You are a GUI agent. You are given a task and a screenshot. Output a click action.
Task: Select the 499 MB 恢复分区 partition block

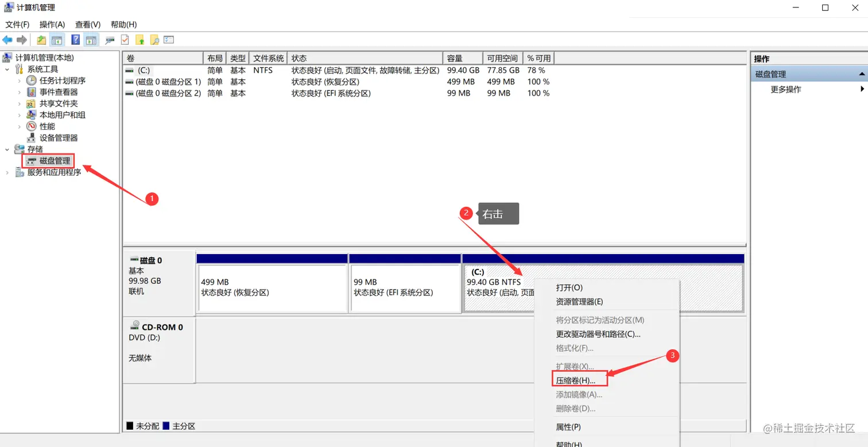pyautogui.click(x=272, y=288)
